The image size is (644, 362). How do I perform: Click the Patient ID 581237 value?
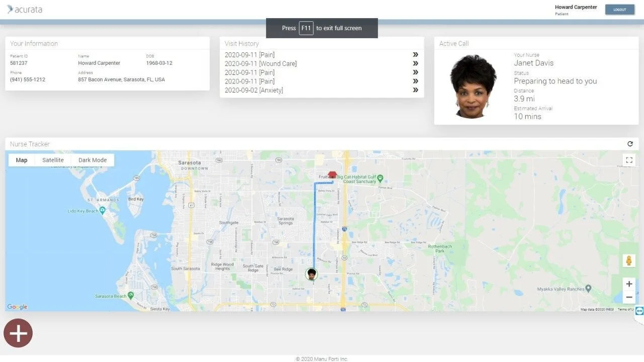click(19, 63)
